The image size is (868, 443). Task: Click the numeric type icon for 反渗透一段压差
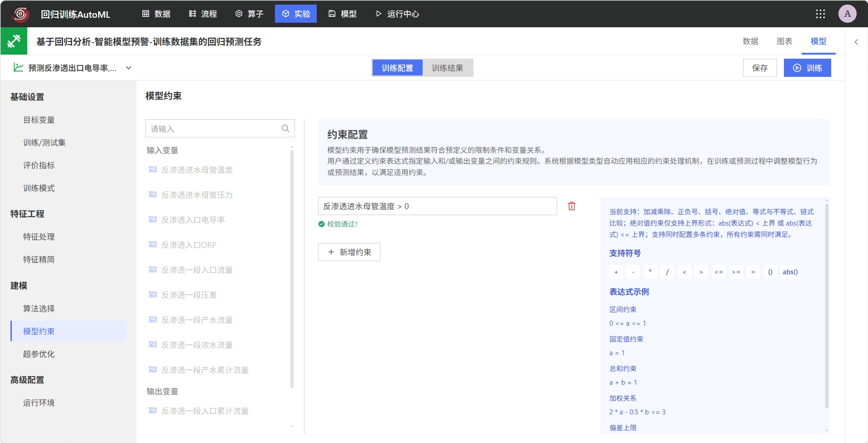153,295
